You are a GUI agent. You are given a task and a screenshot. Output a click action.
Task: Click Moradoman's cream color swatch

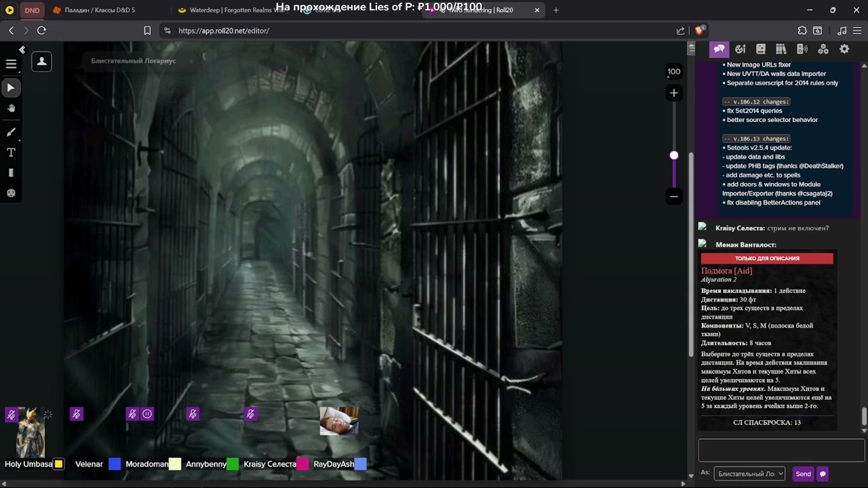click(x=175, y=464)
